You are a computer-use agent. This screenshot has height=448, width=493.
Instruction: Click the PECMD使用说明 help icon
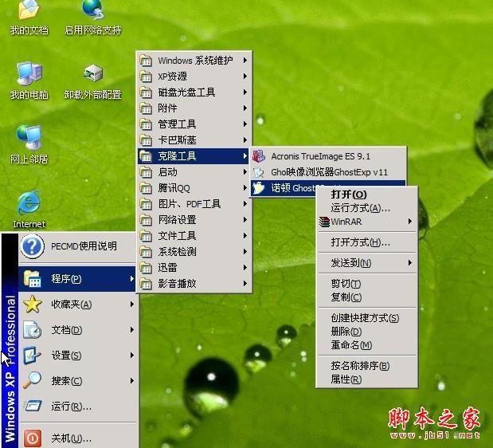(x=32, y=246)
